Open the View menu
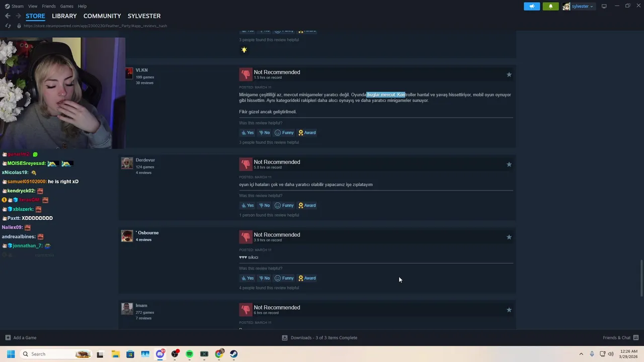This screenshot has width=644, height=362. 33,6
